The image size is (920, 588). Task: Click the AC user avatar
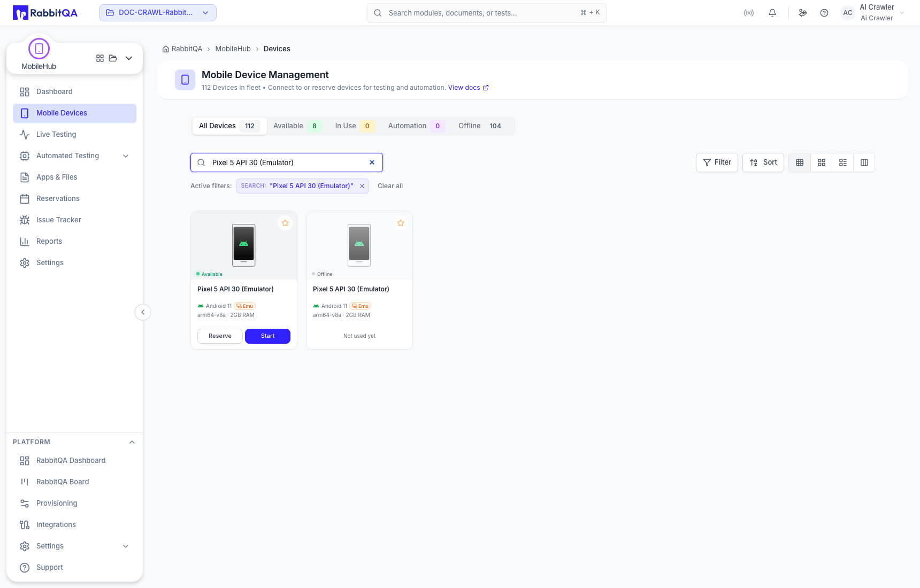click(848, 13)
